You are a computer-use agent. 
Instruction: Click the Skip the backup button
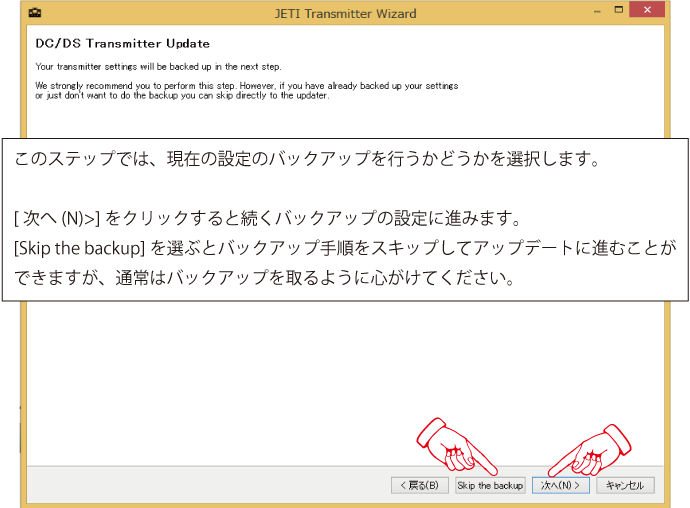(490, 485)
